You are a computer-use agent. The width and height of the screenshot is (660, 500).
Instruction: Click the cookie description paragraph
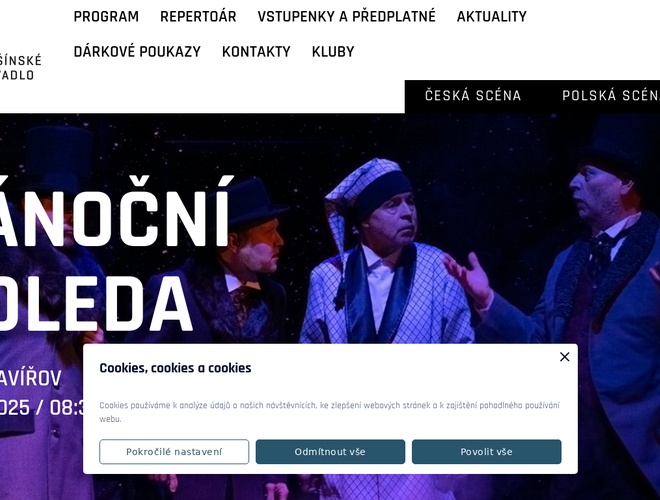pyautogui.click(x=330, y=412)
